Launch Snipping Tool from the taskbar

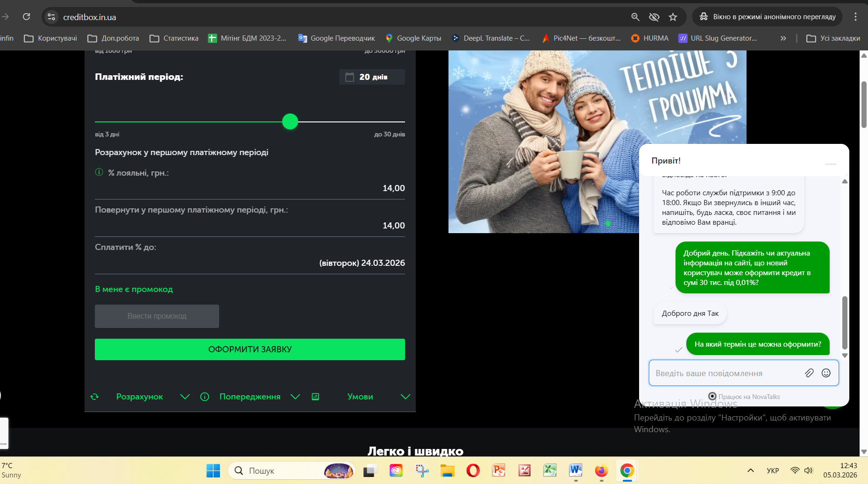click(x=422, y=470)
